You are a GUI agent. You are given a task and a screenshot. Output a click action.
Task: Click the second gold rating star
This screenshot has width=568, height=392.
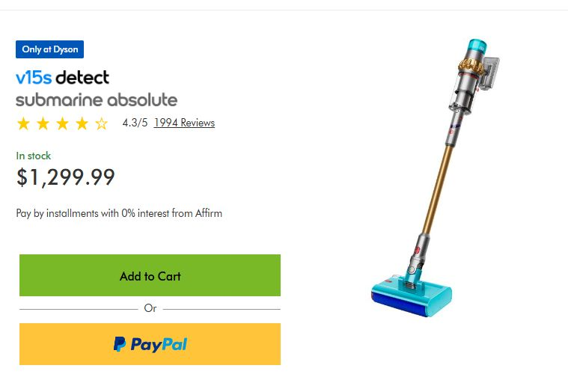click(x=43, y=123)
